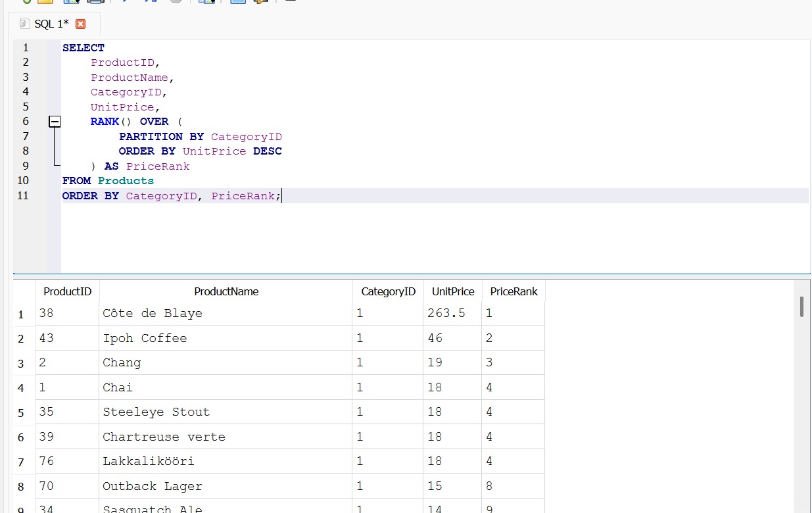Click the RANK function name in editor

click(x=105, y=122)
